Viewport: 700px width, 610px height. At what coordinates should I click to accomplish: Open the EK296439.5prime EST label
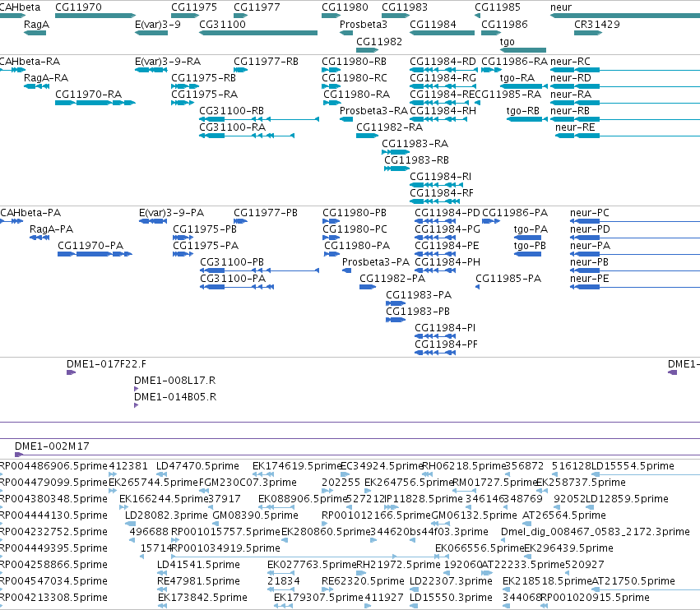pos(568,548)
